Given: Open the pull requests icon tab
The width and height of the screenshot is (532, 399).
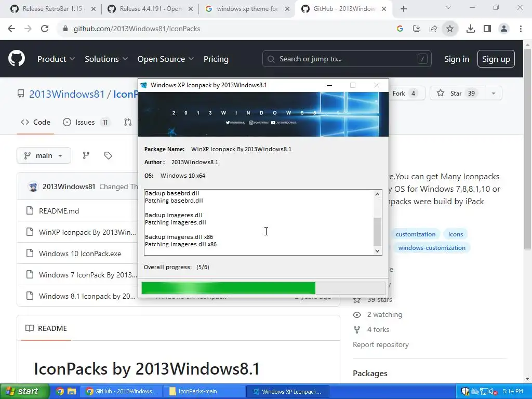Looking at the screenshot, I should click(128, 122).
